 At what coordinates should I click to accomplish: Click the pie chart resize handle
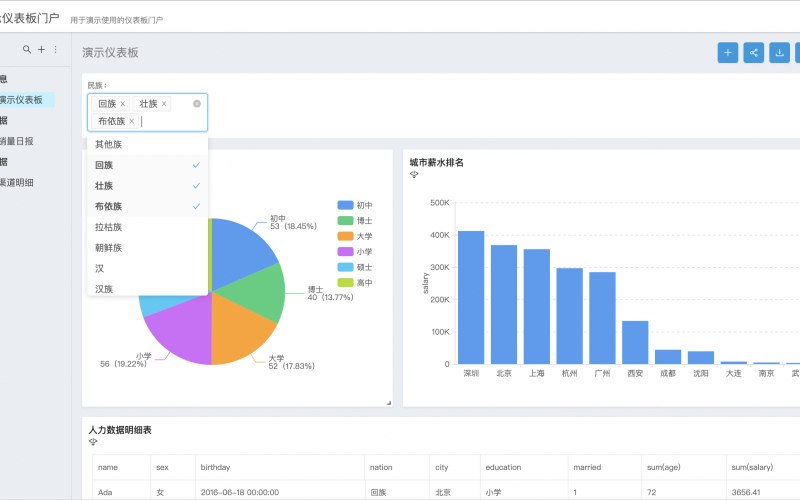(389, 403)
